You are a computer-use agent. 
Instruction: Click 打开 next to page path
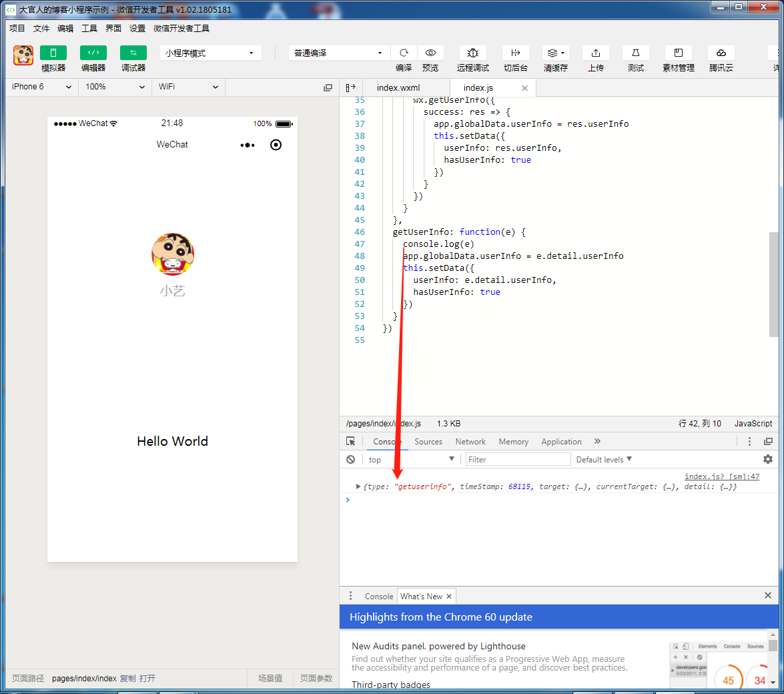[147, 679]
